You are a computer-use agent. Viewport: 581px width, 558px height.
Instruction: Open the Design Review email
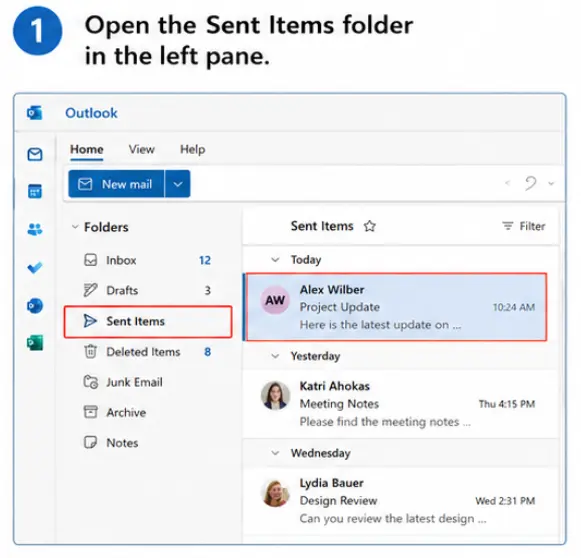[x=400, y=501]
